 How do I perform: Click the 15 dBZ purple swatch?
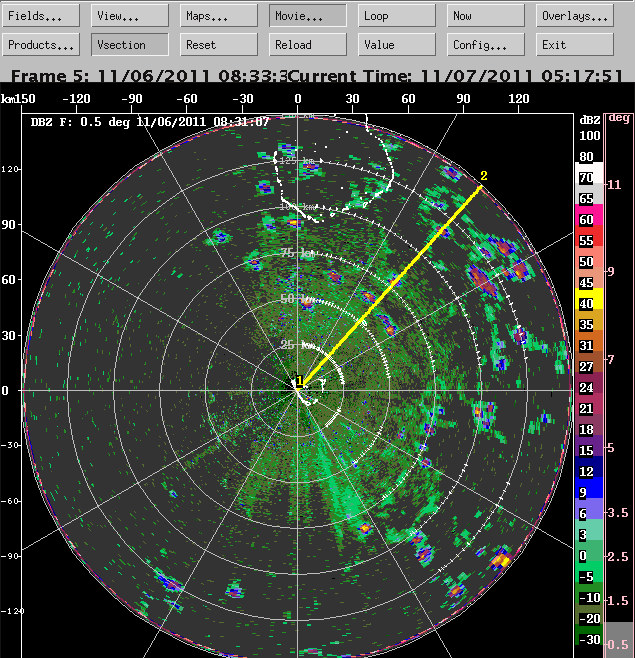[x=589, y=446]
